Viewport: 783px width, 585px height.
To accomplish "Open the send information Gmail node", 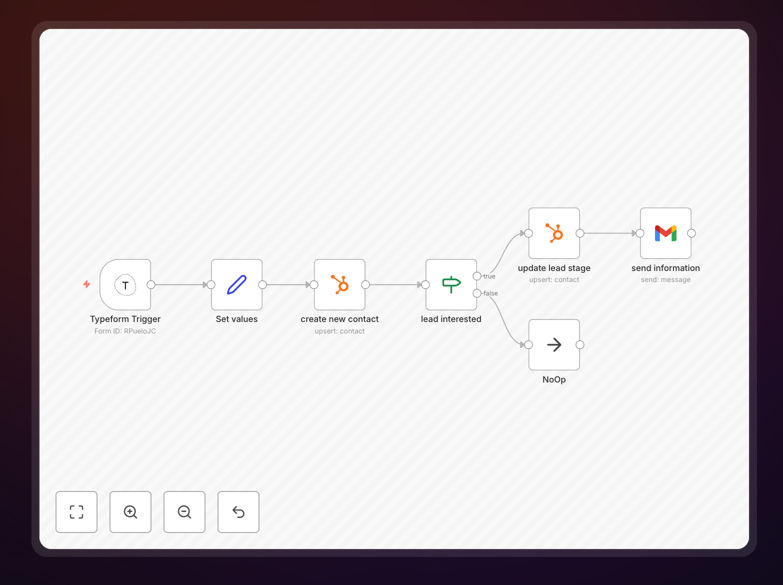I will tap(666, 233).
